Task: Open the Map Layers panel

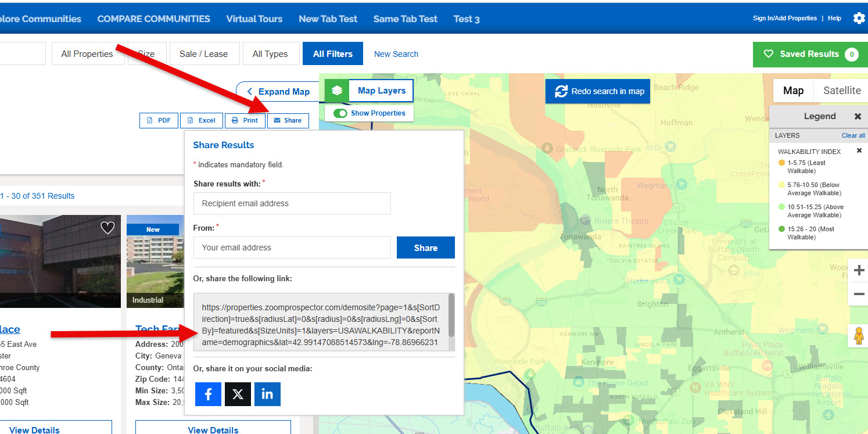Action: click(381, 91)
